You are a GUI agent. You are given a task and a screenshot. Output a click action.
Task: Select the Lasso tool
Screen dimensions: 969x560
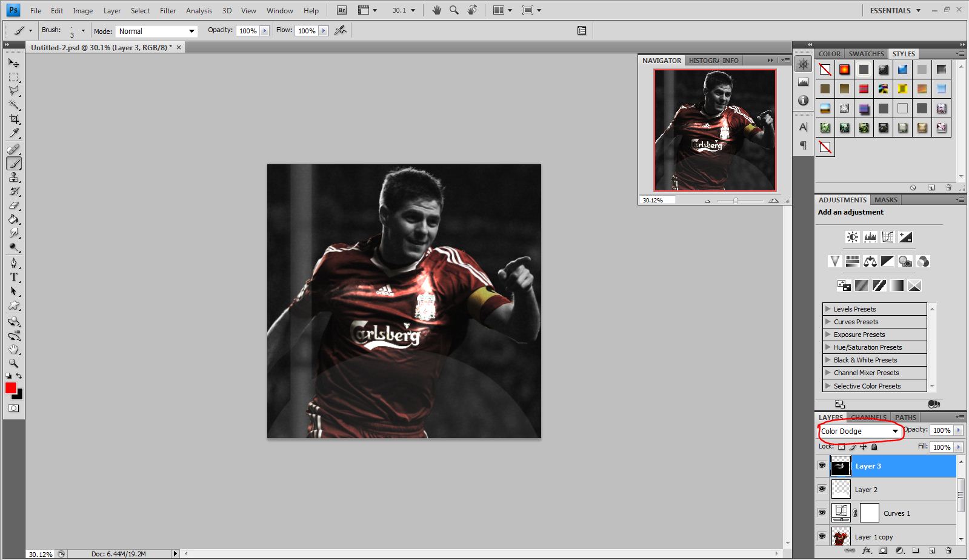(13, 91)
